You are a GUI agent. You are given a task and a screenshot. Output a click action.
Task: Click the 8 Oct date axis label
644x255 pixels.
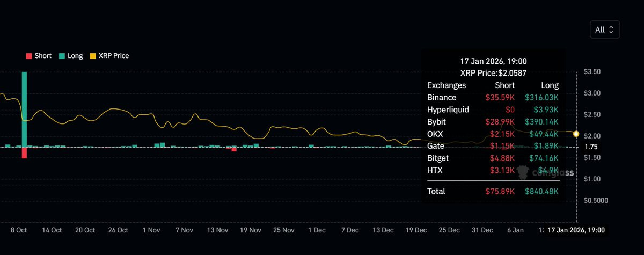(19, 230)
